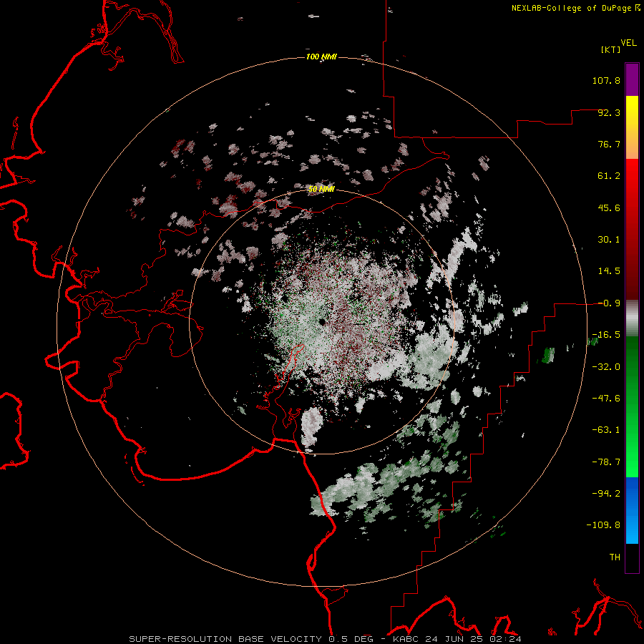Click the 45.6 legend value
This screenshot has width=644, height=644.
point(609,208)
